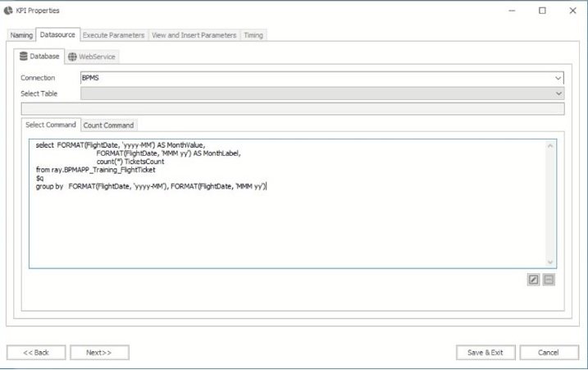Click the BPMS connection combo box
The width and height of the screenshot is (588, 370).
click(322, 78)
